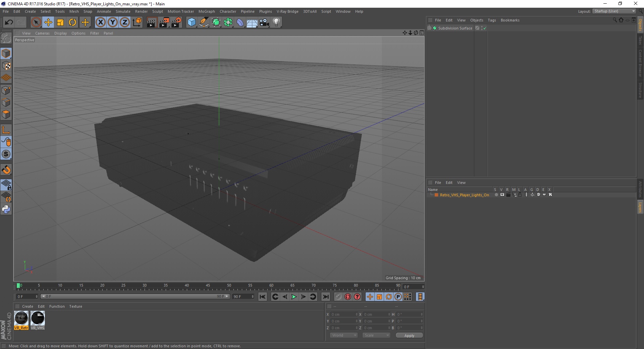Open World coordinate dropdown
This screenshot has width=644, height=349.
coord(344,335)
